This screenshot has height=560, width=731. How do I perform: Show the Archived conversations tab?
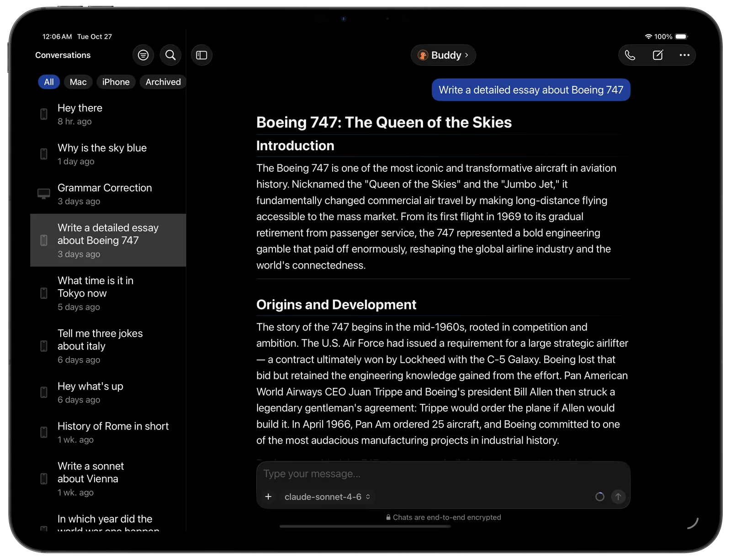pyautogui.click(x=163, y=82)
